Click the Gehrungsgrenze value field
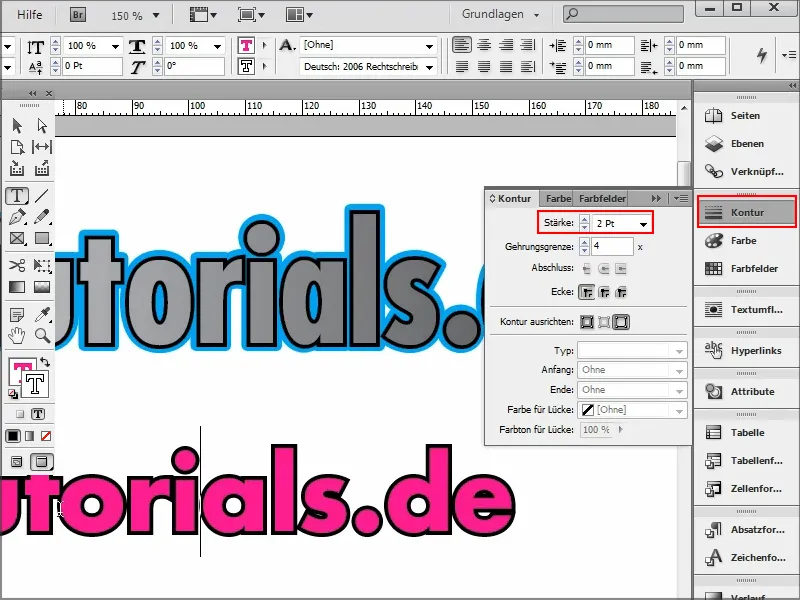800x600 pixels. (x=612, y=246)
